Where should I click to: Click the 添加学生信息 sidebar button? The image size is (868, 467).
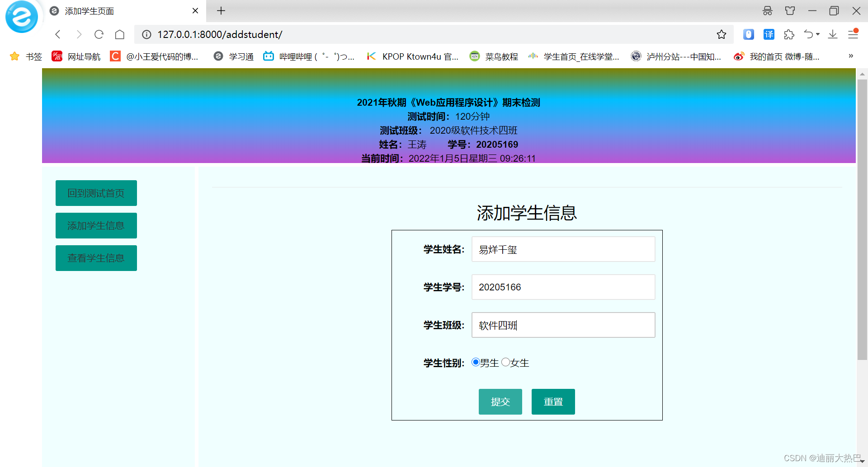tap(96, 225)
